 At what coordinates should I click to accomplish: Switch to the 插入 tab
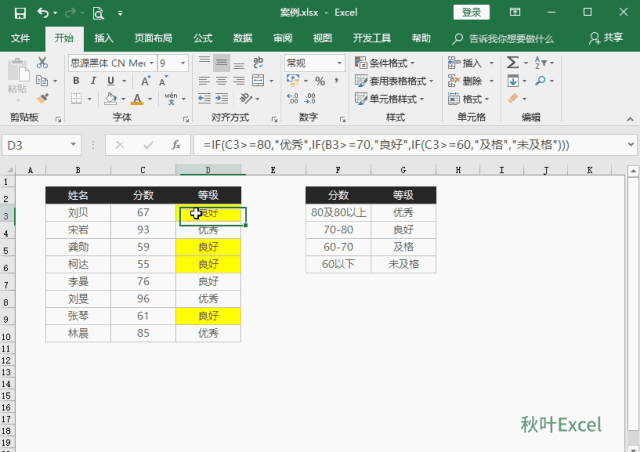104,38
